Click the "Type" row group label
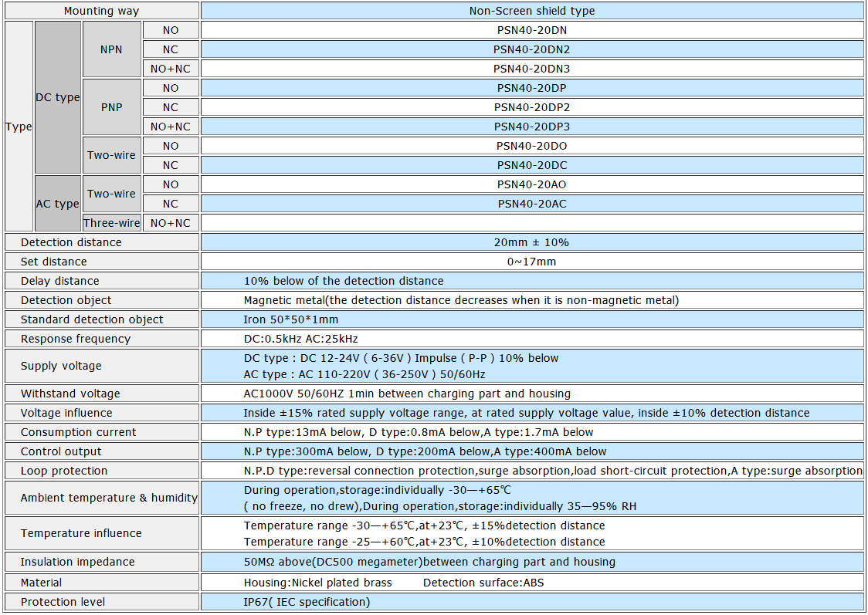868x615 pixels. (19, 126)
